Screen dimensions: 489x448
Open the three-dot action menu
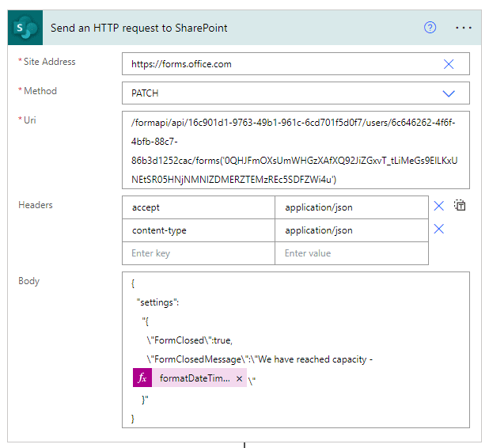point(464,28)
